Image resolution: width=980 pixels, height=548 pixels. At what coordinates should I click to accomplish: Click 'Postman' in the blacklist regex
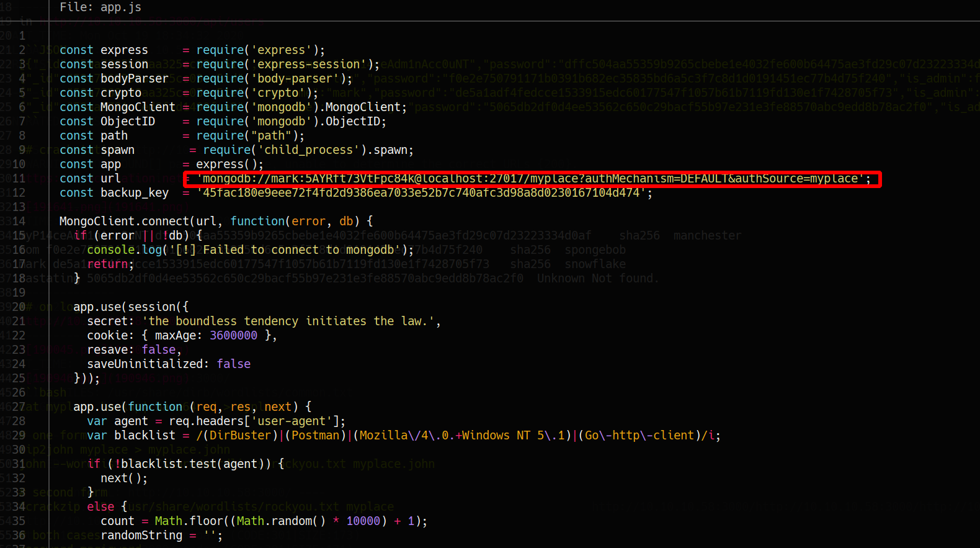[315, 436]
